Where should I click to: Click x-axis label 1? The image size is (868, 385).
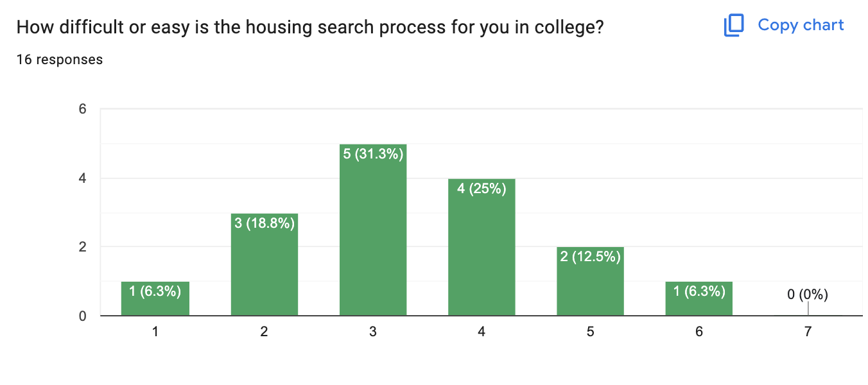click(x=155, y=332)
